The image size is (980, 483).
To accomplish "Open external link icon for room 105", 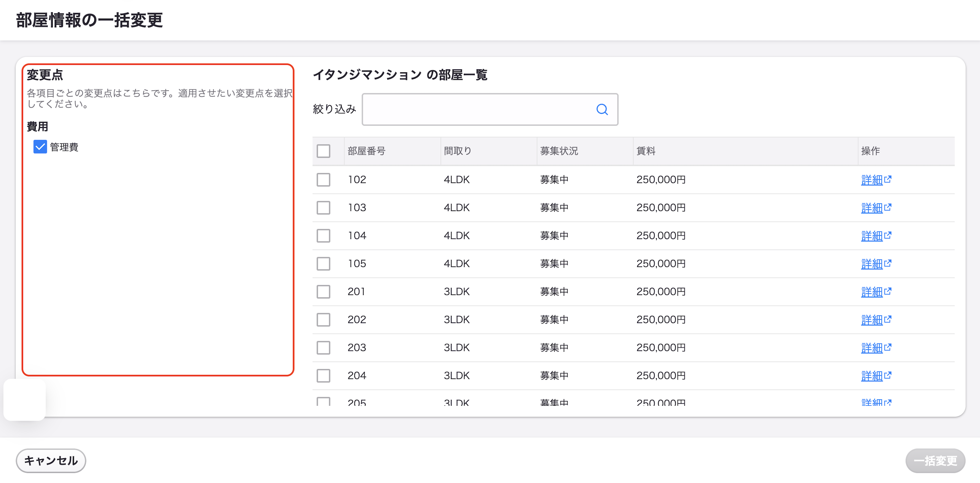I will [x=887, y=263].
